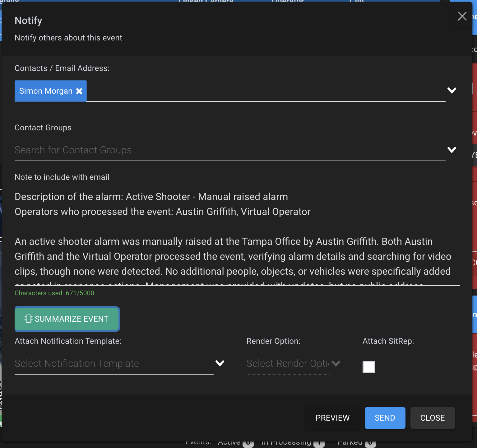Screen dimensions: 477x448
Task: Click the Characters used counter text
Action: pyautogui.click(x=54, y=293)
